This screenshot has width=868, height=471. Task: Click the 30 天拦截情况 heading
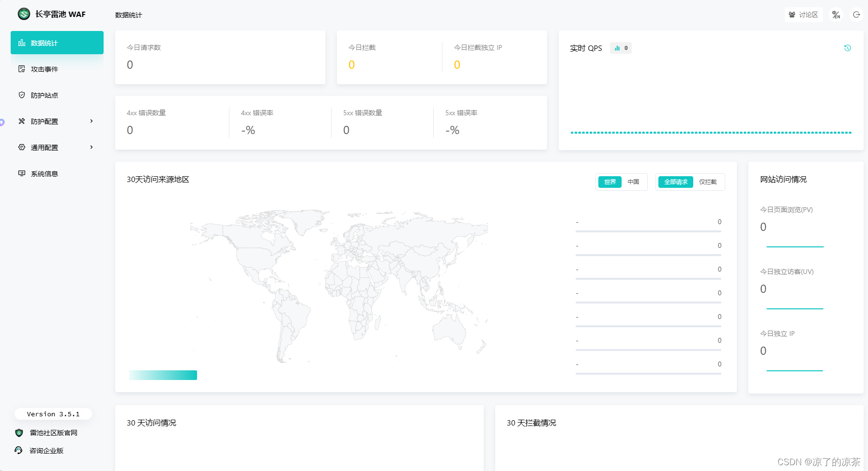(x=532, y=423)
